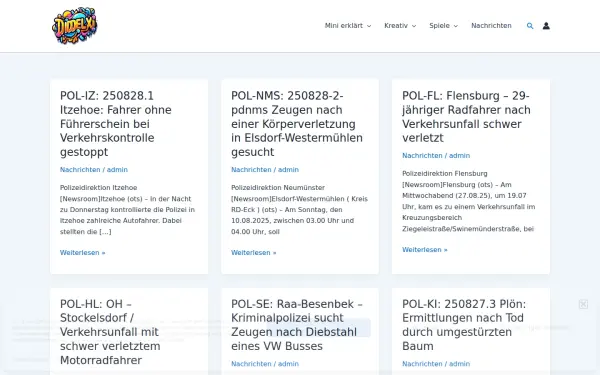The height and width of the screenshot is (375, 600).
Task: Click admin author under POL-IZ post
Action: click(117, 170)
